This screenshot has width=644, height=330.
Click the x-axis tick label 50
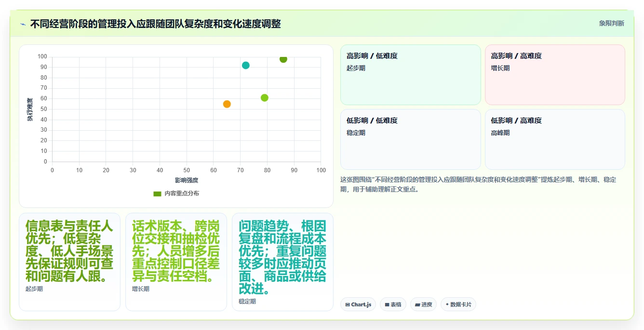coord(187,170)
